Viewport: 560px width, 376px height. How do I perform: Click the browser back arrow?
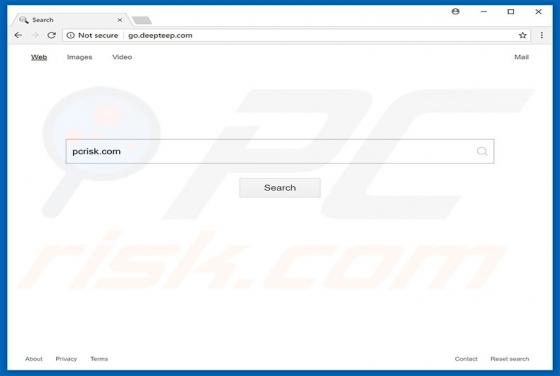(18, 35)
